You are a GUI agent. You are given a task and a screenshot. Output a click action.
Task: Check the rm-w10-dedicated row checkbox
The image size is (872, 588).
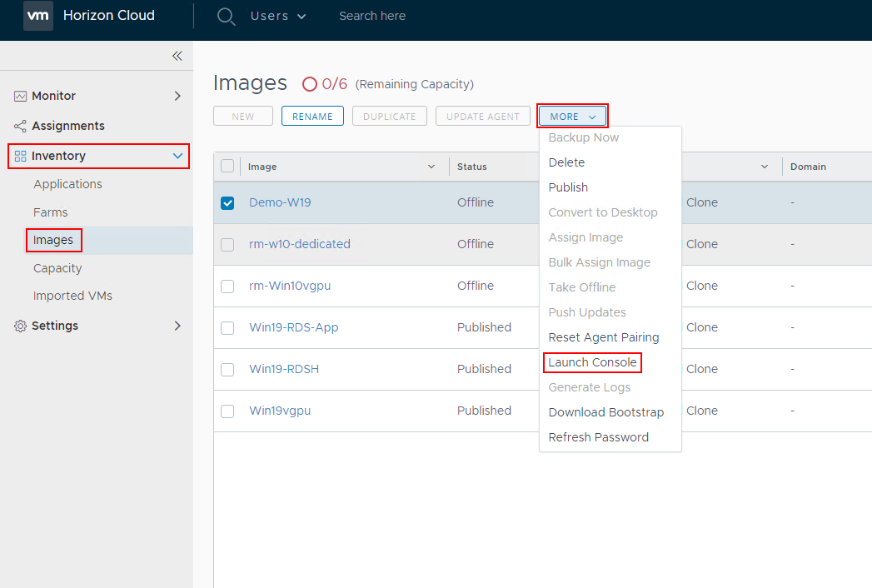(x=227, y=244)
